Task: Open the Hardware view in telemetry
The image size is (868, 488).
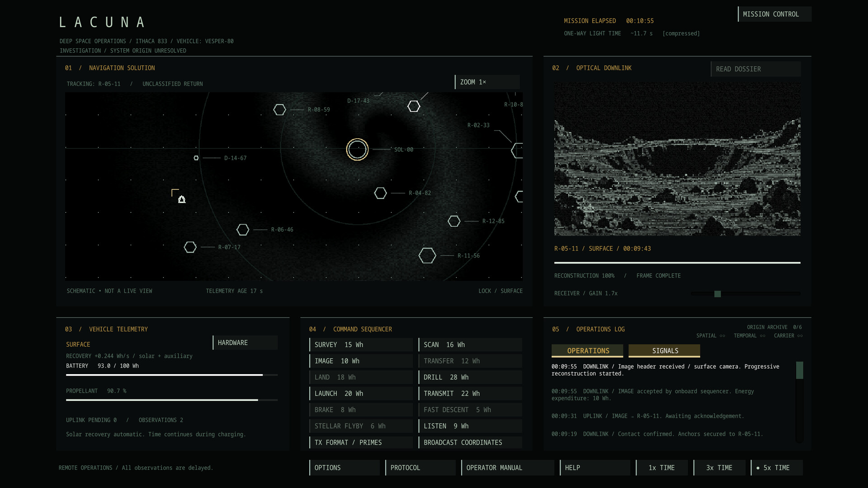Action: (x=245, y=343)
